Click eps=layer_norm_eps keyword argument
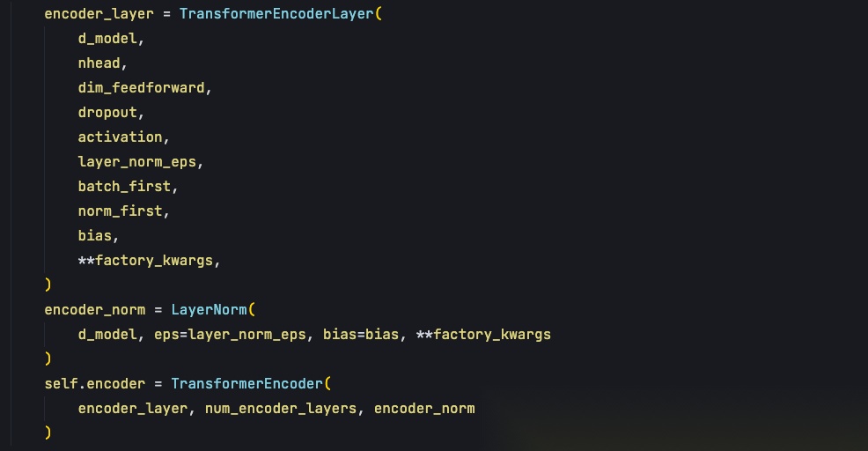This screenshot has width=868, height=451. 231,335
